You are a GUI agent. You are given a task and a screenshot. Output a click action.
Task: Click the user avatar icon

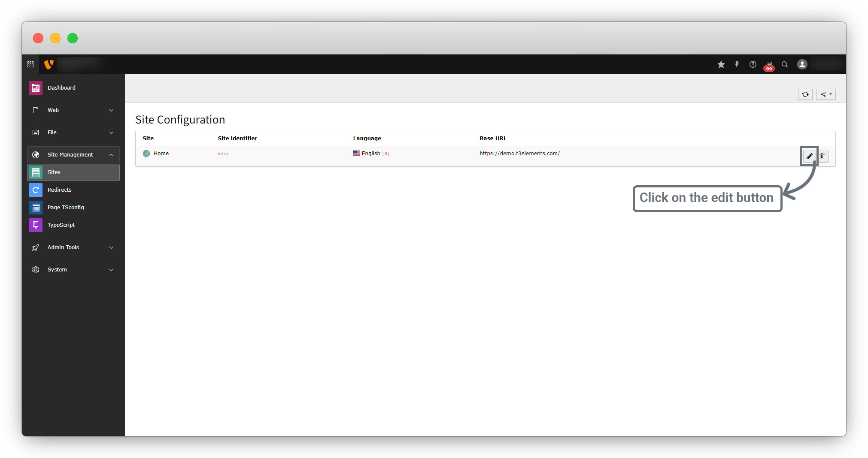[x=802, y=64]
